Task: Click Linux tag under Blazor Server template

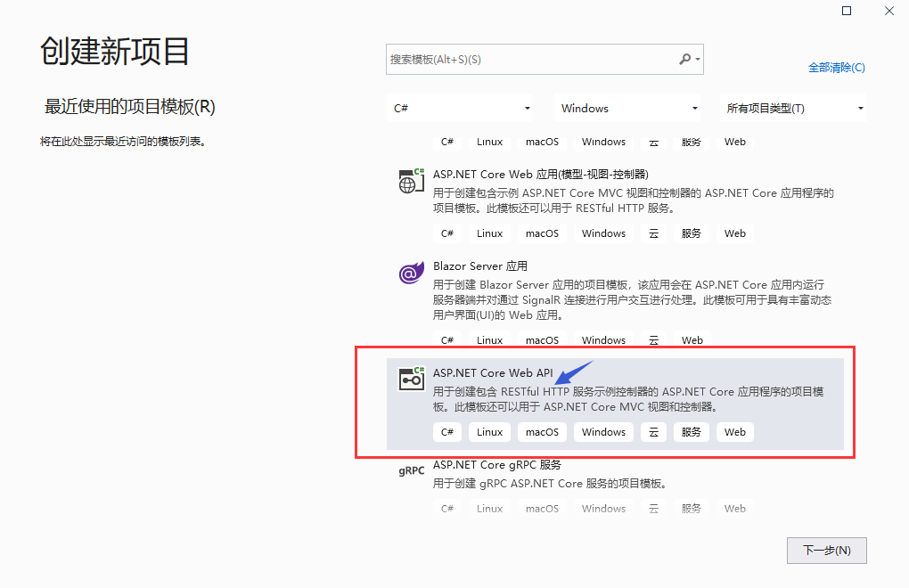Action: click(x=490, y=340)
